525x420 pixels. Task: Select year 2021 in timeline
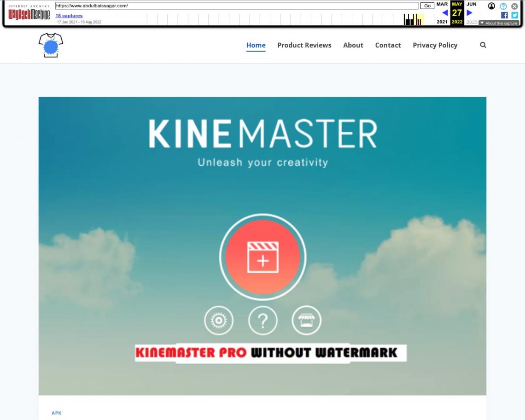[442, 22]
